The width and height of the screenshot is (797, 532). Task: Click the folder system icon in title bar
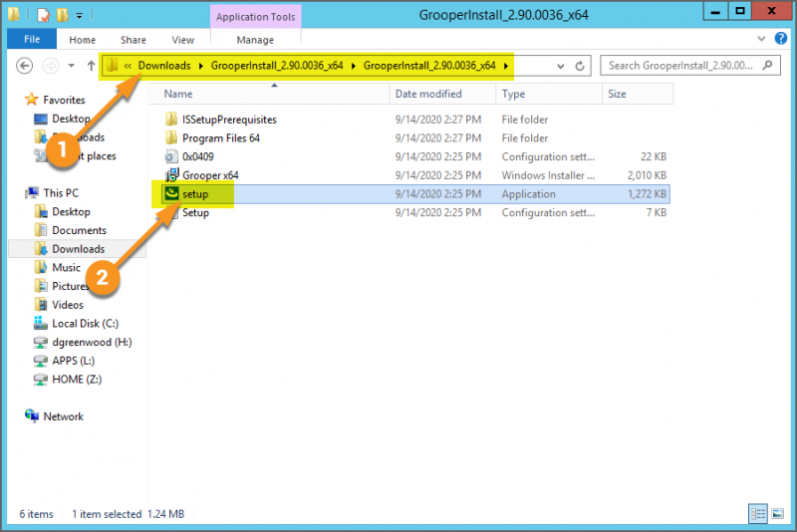[x=14, y=14]
